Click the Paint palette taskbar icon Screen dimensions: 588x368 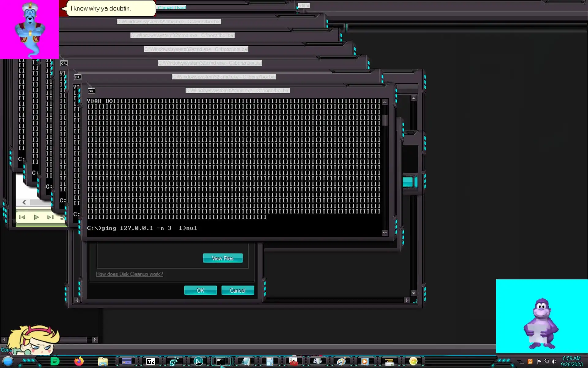click(341, 362)
